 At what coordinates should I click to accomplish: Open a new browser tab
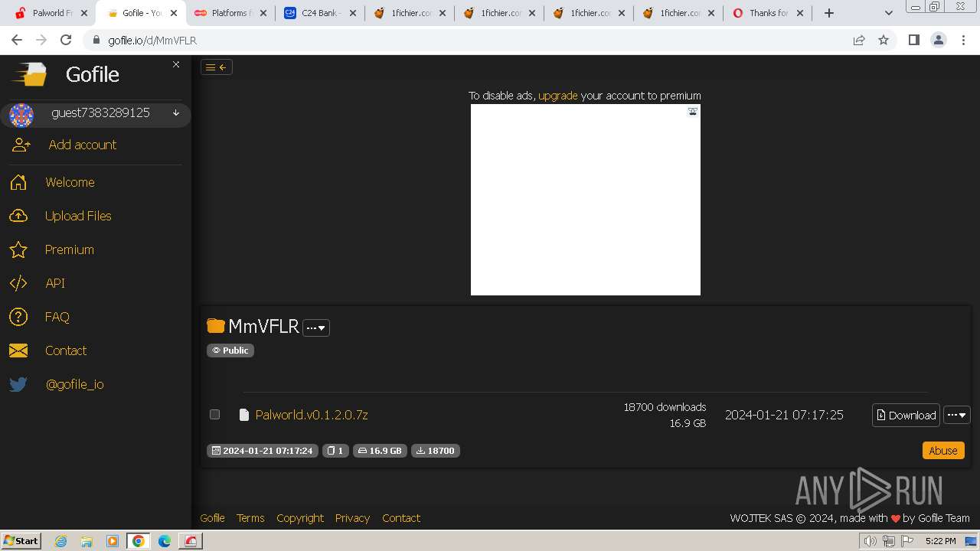pyautogui.click(x=828, y=13)
